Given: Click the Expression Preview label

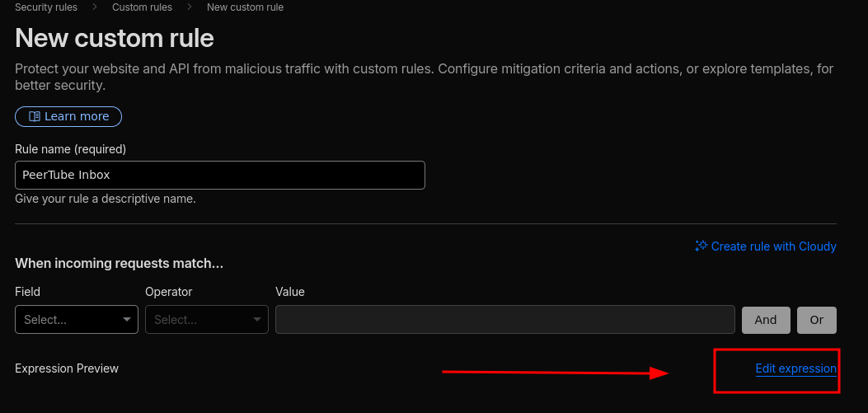Looking at the screenshot, I should point(67,368).
